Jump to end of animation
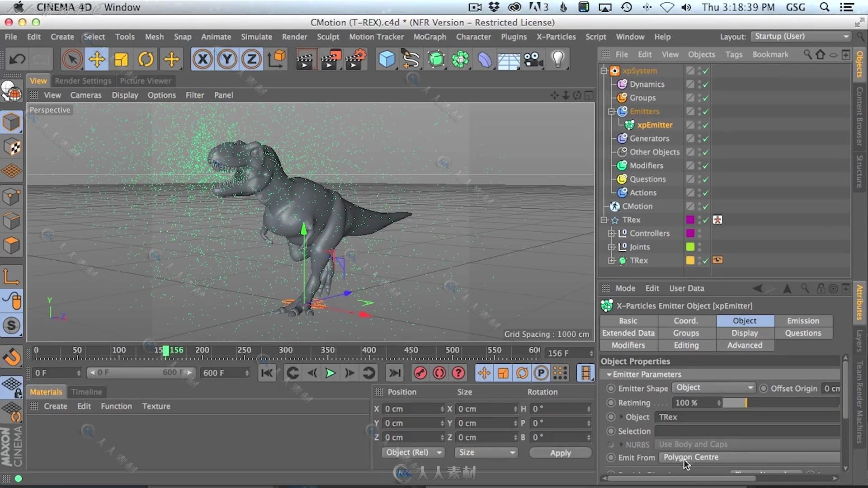Image resolution: width=868 pixels, height=488 pixels. point(395,373)
